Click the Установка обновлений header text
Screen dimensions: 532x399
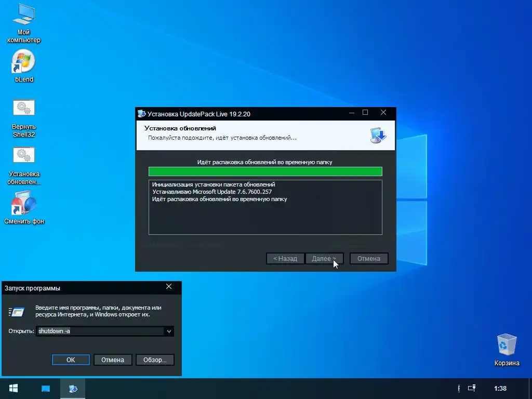point(180,128)
